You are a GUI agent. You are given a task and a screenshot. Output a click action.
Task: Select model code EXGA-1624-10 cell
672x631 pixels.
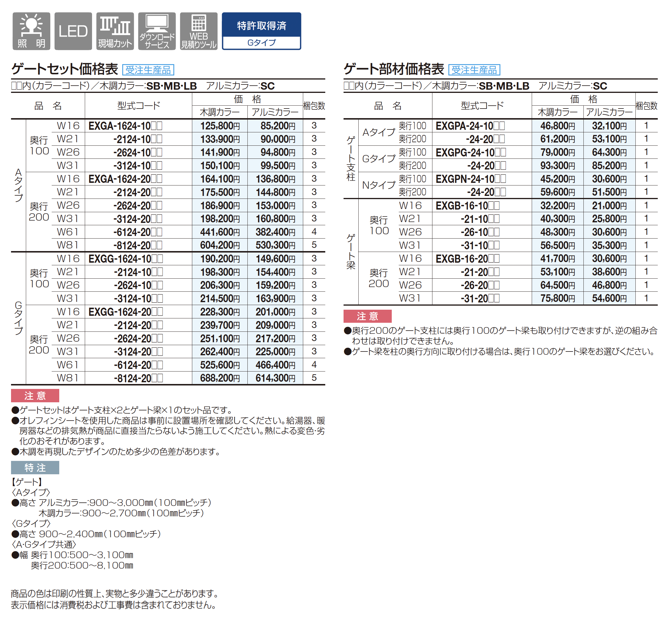pyautogui.click(x=125, y=126)
